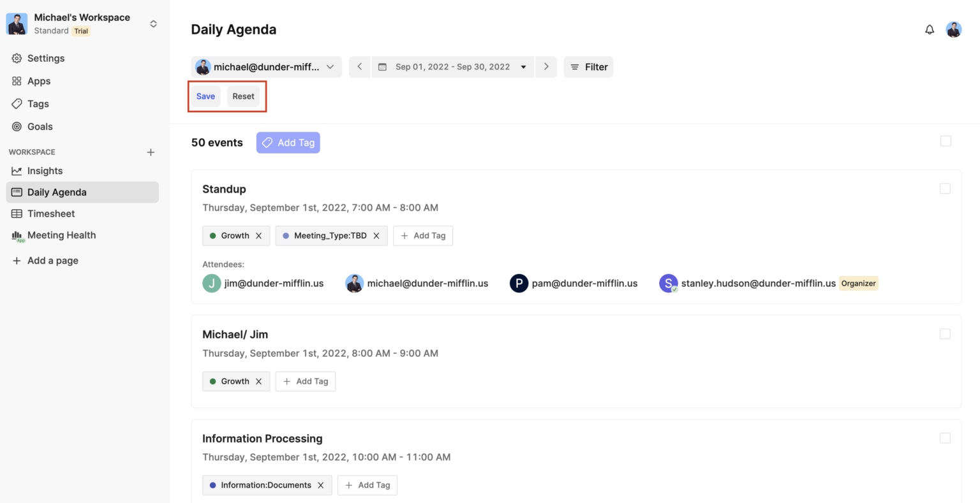The image size is (980, 503).
Task: Open the user profile avatar at top right
Action: click(x=954, y=29)
